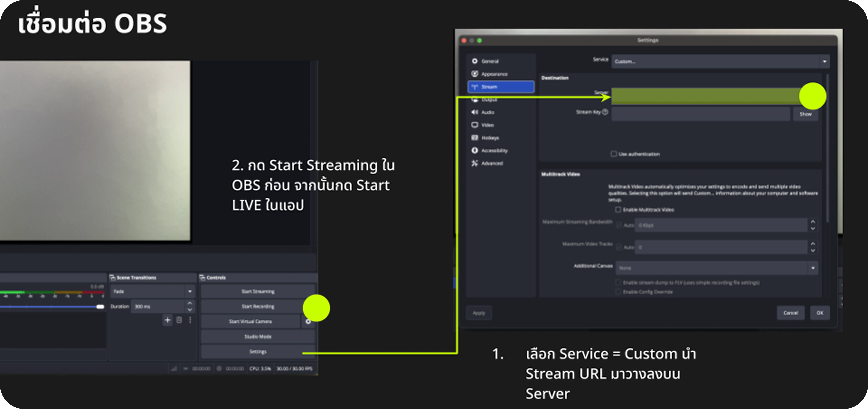
Task: Open the Service dropdown showing Custom
Action: pyautogui.click(x=720, y=61)
